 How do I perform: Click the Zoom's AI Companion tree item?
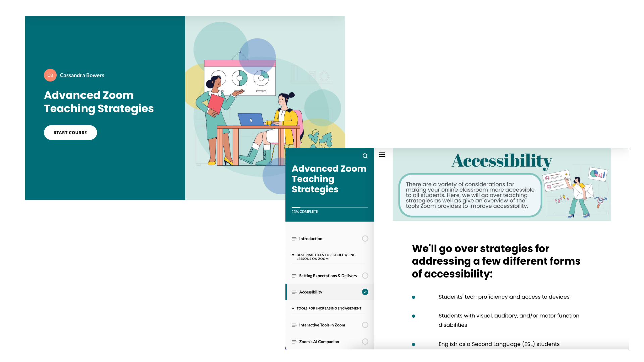[319, 341]
